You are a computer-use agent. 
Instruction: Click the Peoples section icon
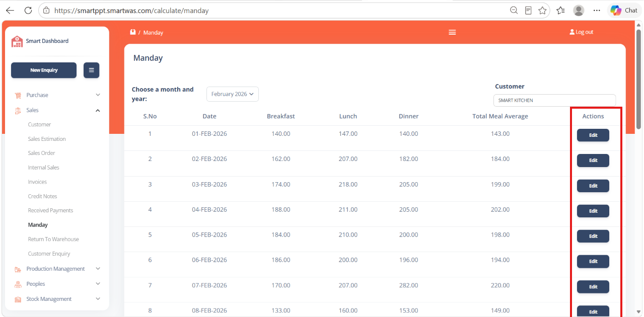click(18, 284)
